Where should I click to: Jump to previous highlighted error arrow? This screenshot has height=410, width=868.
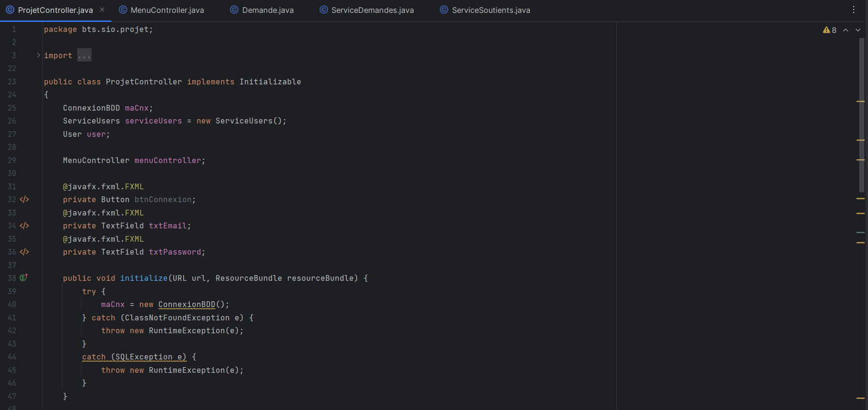(x=846, y=30)
